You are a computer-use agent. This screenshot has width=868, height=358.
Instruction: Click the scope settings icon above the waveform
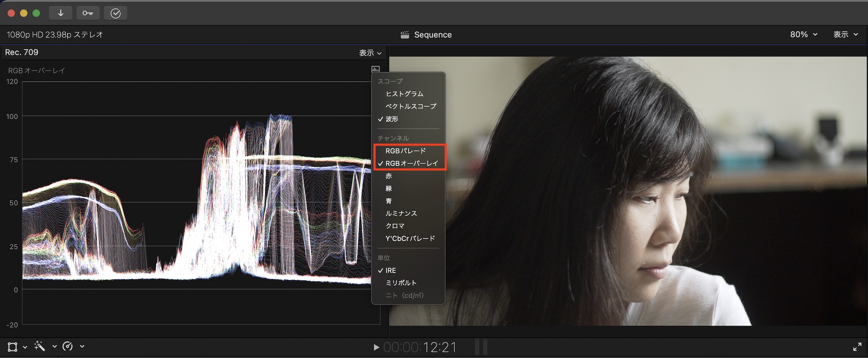pos(375,70)
